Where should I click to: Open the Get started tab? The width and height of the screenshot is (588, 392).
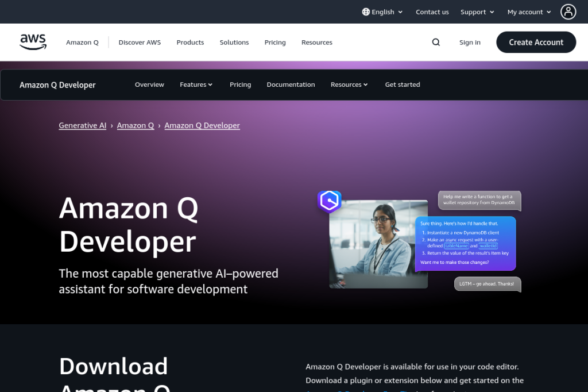pos(403,84)
